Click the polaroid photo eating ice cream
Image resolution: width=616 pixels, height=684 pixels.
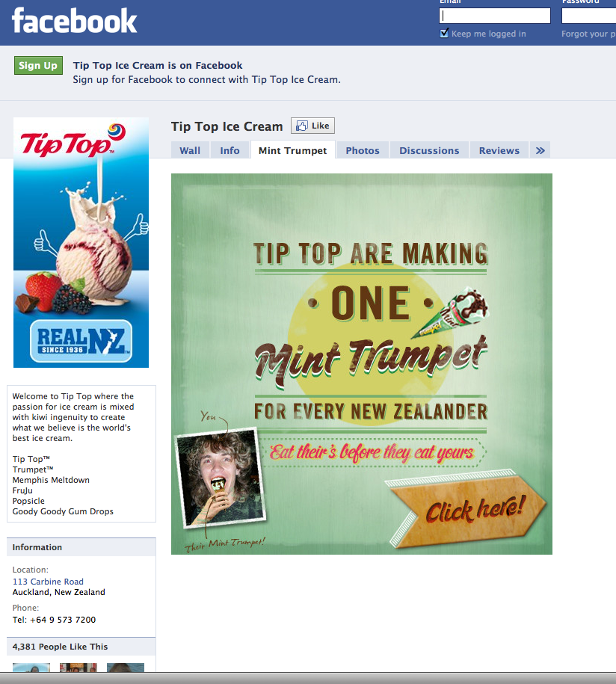pyautogui.click(x=220, y=478)
